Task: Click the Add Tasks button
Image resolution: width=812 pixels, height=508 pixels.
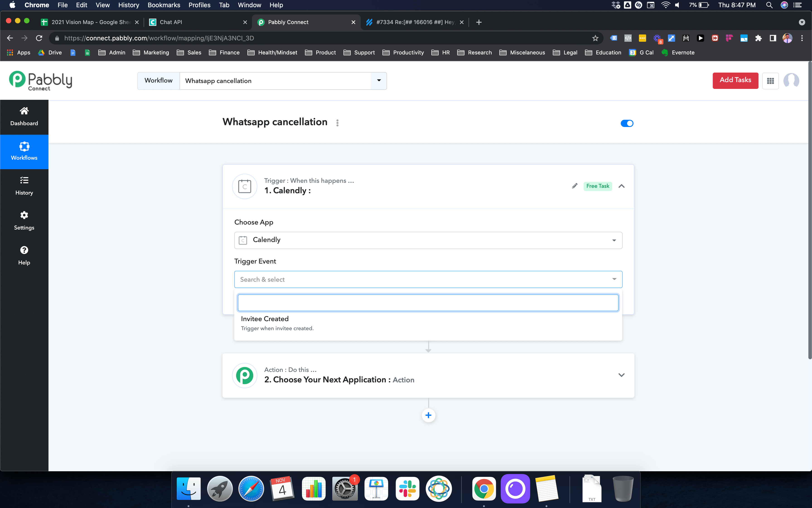Action: (x=735, y=81)
